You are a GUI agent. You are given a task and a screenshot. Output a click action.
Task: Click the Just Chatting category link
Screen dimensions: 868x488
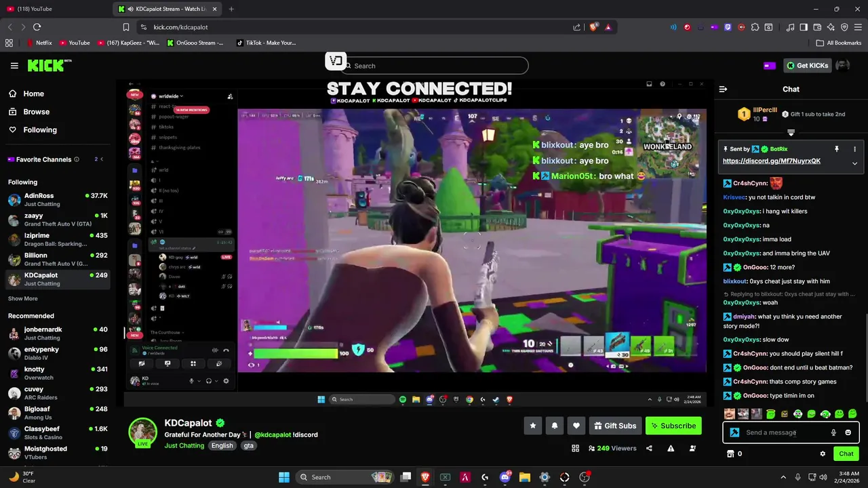pos(184,445)
